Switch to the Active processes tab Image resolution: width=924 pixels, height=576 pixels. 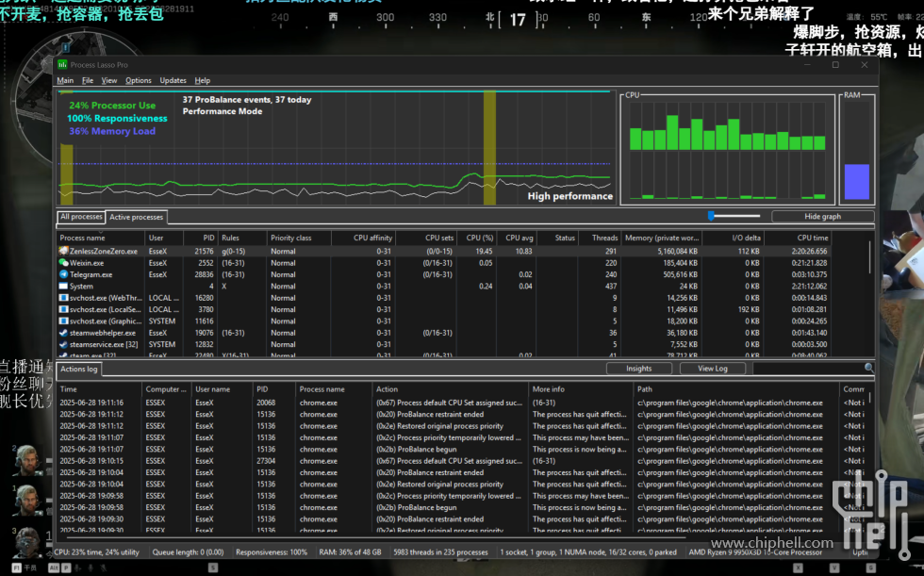tap(136, 218)
